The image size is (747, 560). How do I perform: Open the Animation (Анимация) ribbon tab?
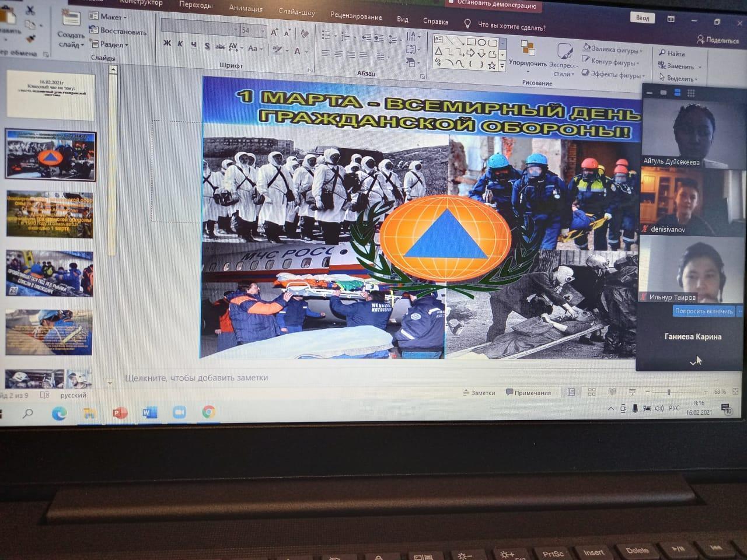[x=245, y=8]
